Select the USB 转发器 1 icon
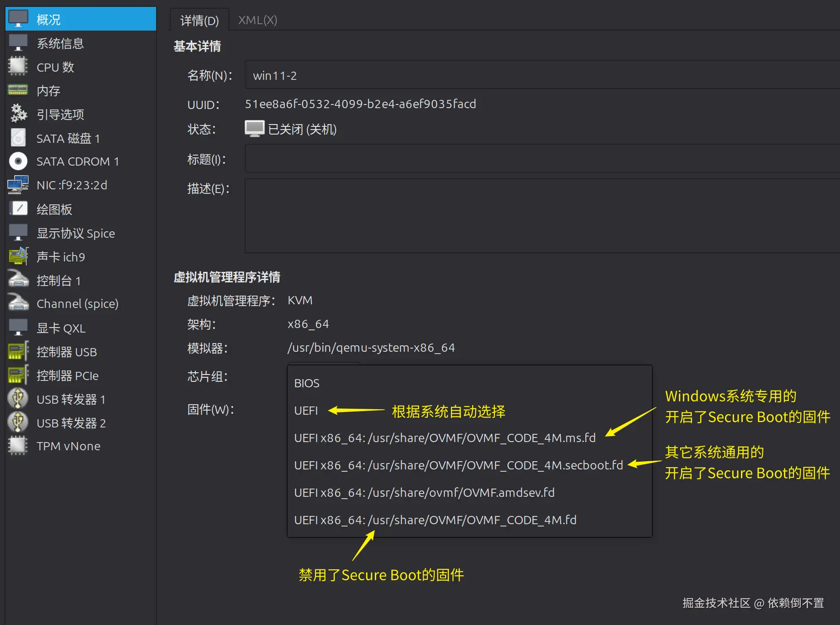This screenshot has width=840, height=625. click(x=18, y=398)
